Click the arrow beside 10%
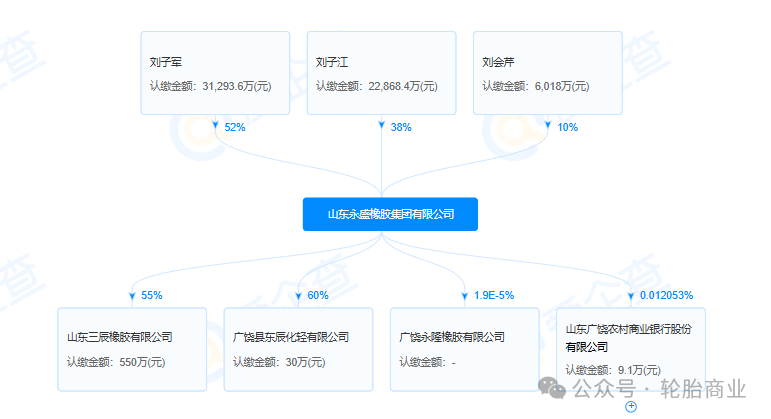Screen dimensions: 771x419 coord(548,125)
